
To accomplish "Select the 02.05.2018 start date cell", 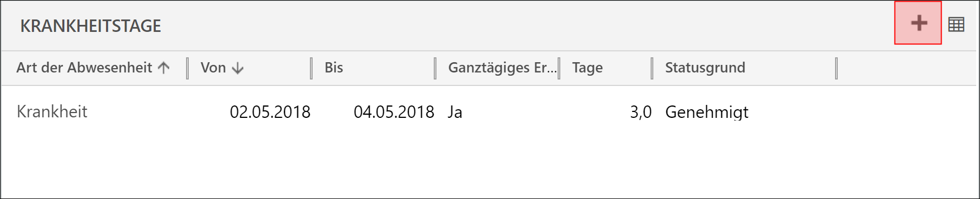I will click(x=270, y=112).
